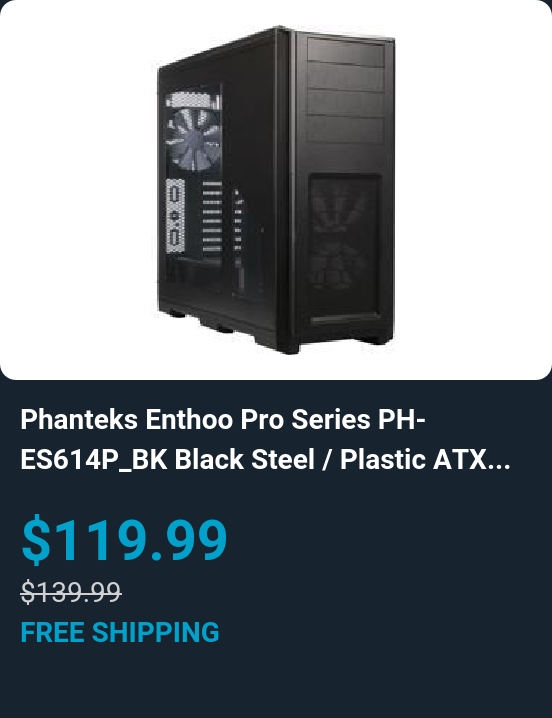
Task: Select the $119.99 sale price
Action: tap(124, 539)
